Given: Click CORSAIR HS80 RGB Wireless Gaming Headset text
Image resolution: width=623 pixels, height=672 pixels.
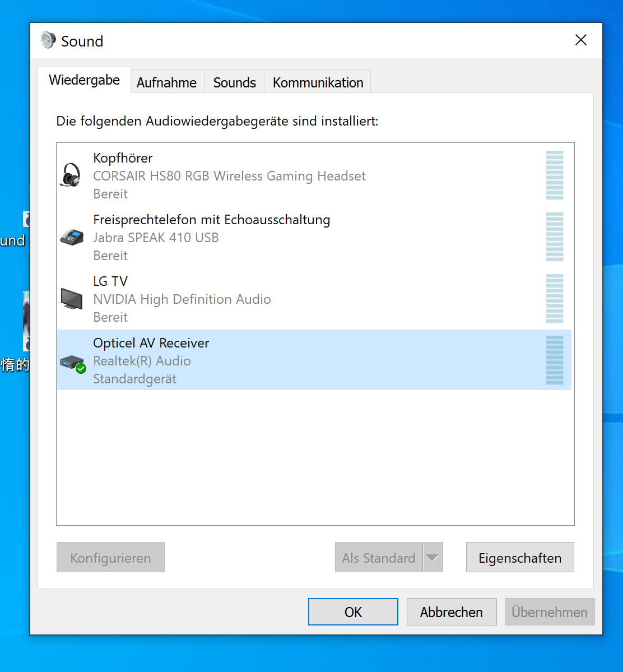Looking at the screenshot, I should [229, 176].
